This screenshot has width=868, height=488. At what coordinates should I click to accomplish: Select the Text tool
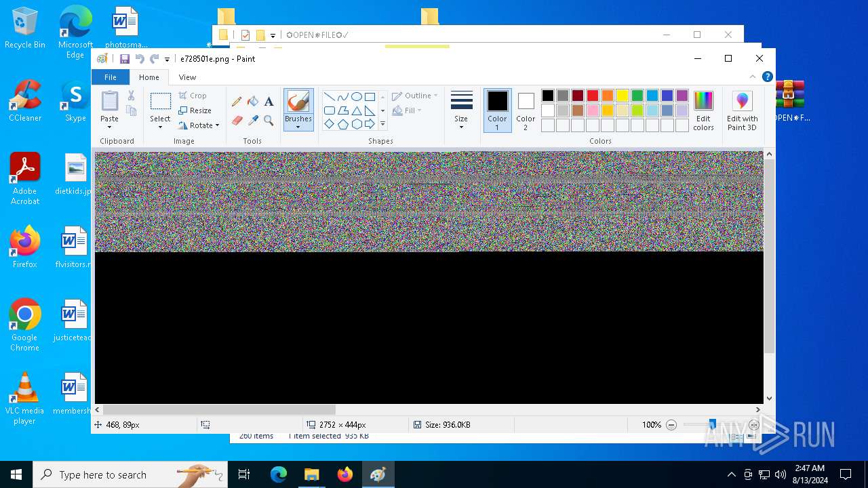[269, 102]
